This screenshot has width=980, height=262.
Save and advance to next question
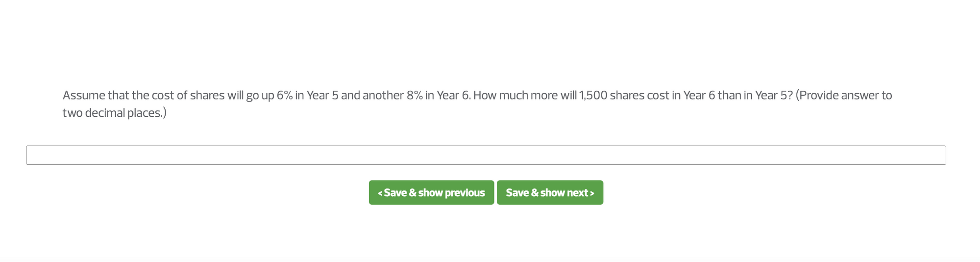[x=550, y=192]
